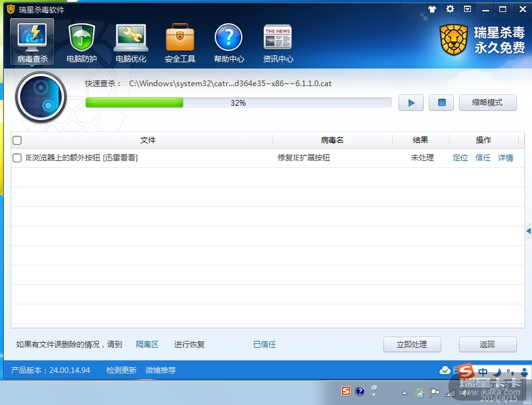
Task: Expand the side panel arrow on right edge
Action: pyautogui.click(x=528, y=231)
